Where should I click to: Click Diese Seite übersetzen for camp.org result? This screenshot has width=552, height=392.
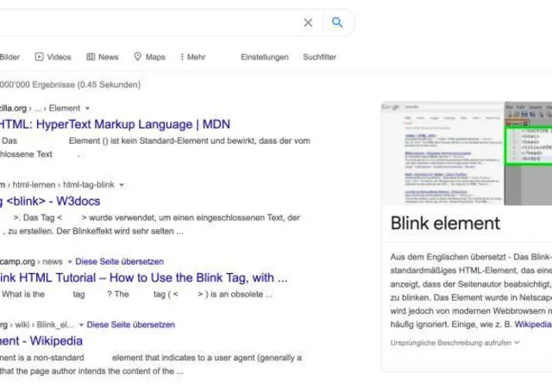click(120, 262)
